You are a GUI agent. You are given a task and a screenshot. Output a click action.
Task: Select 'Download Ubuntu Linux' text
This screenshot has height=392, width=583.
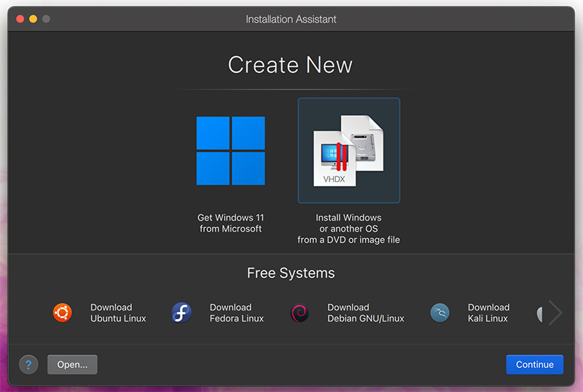tap(118, 313)
